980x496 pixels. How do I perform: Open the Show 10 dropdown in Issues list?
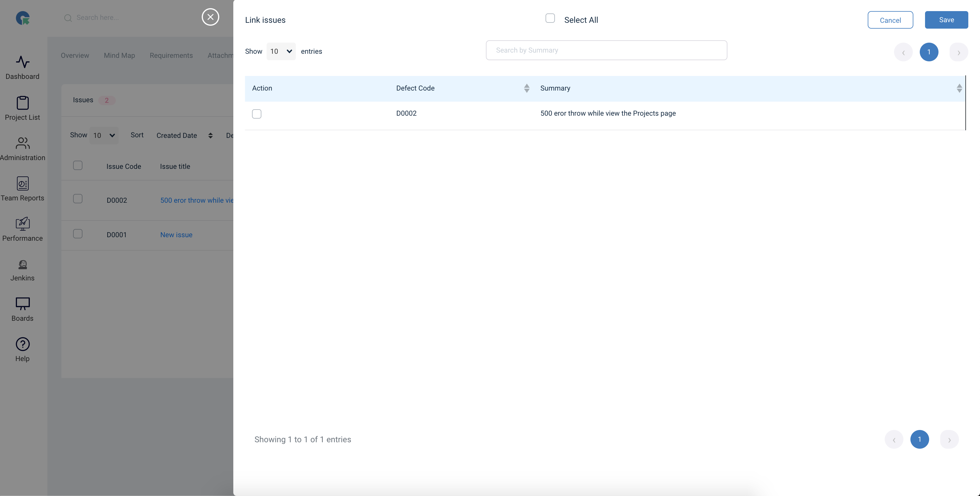click(x=104, y=135)
